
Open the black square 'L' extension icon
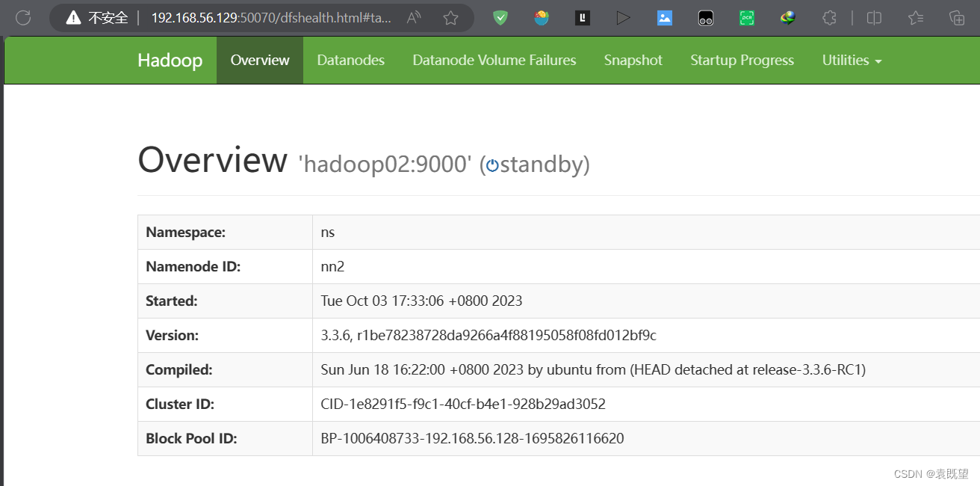coord(583,18)
